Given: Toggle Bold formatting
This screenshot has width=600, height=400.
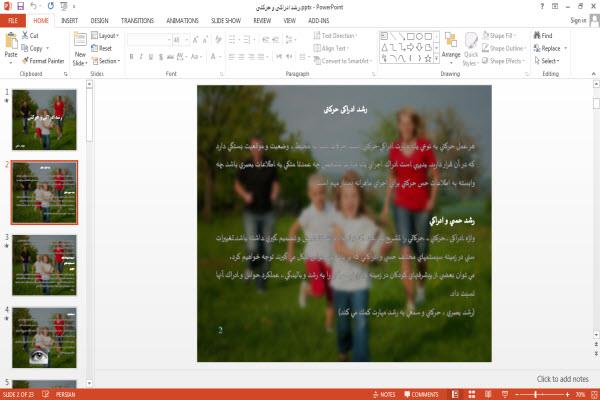Looking at the screenshot, I should click(131, 57).
